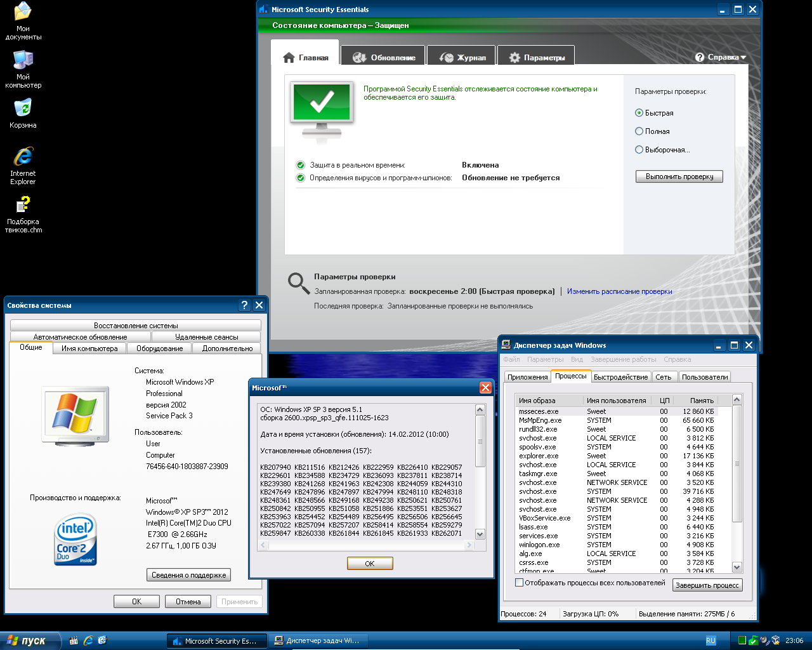
Task: Open Вид menu in Task Manager
Action: [x=577, y=359]
